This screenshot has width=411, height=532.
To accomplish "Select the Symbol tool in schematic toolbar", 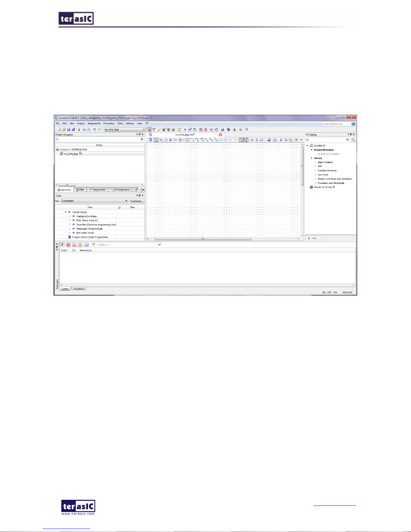I will 175,140.
